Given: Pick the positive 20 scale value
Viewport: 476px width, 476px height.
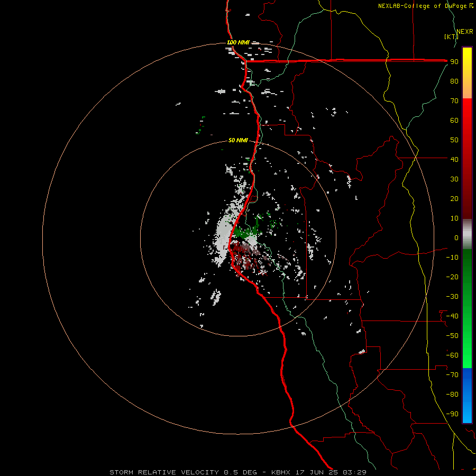Looking at the screenshot, I should coord(454,198).
